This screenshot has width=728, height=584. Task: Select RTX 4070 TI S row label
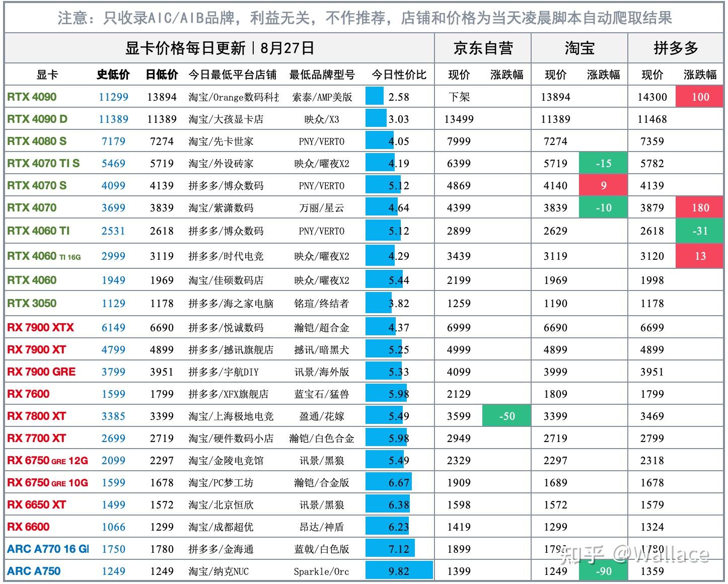tap(43, 164)
